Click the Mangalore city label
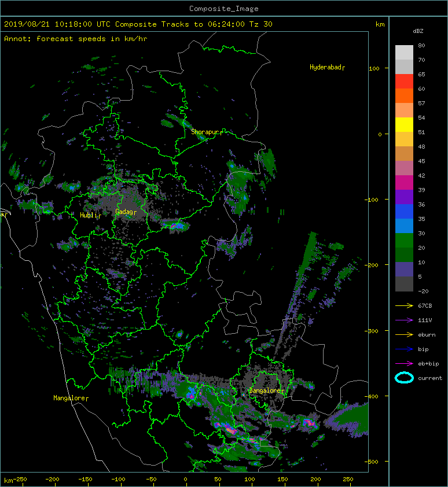The height and width of the screenshot is (487, 448). click(71, 398)
